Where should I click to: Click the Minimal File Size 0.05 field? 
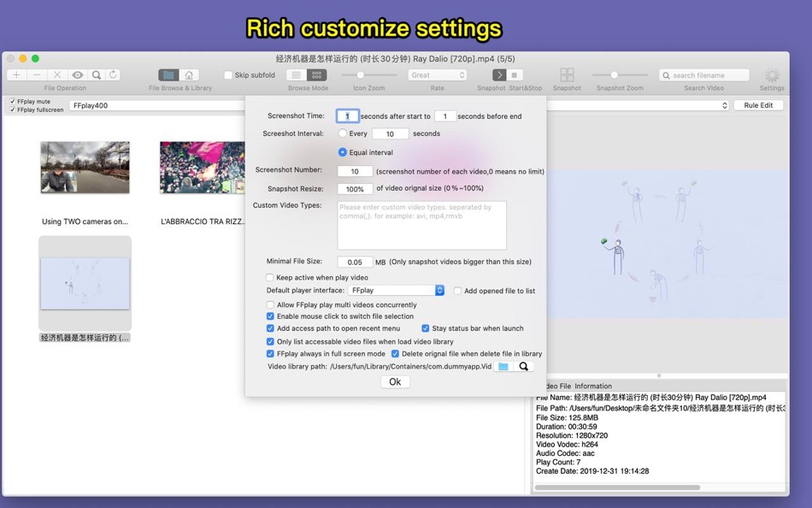pos(355,262)
